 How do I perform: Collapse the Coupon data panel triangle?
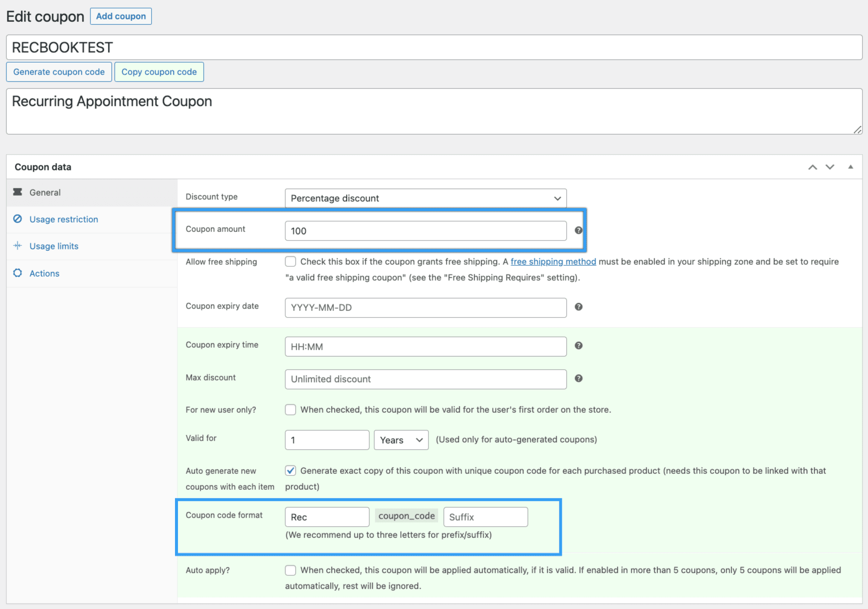pos(851,167)
